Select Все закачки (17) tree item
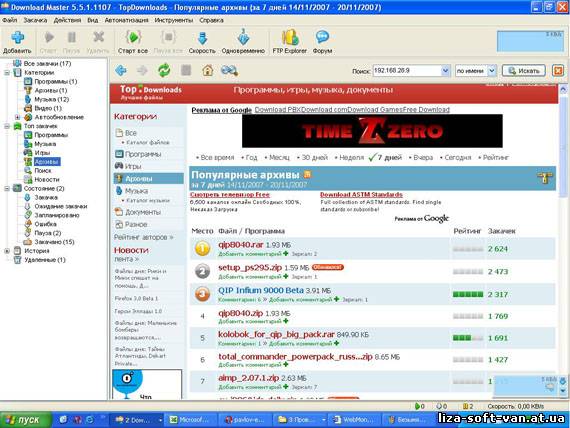 pos(47,64)
